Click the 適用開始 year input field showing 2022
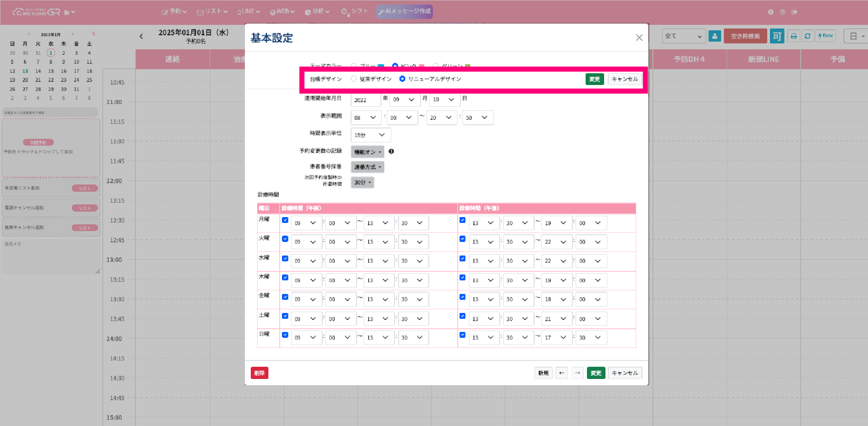 365,100
